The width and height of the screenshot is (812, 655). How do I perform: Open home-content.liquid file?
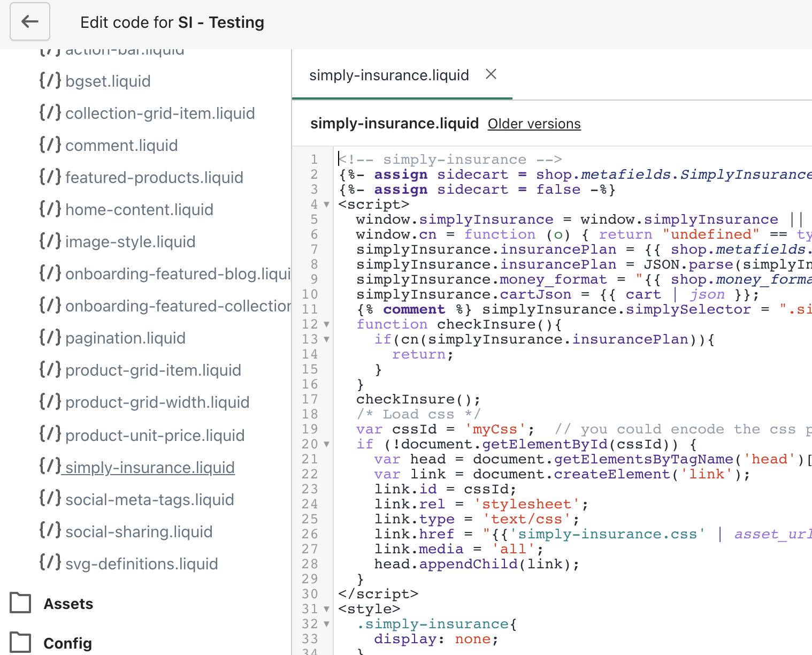139,210
